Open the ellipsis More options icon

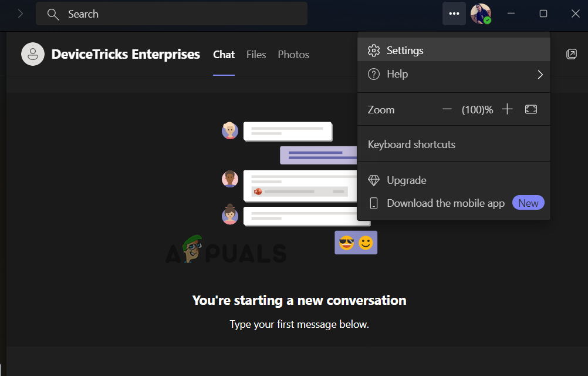454,14
